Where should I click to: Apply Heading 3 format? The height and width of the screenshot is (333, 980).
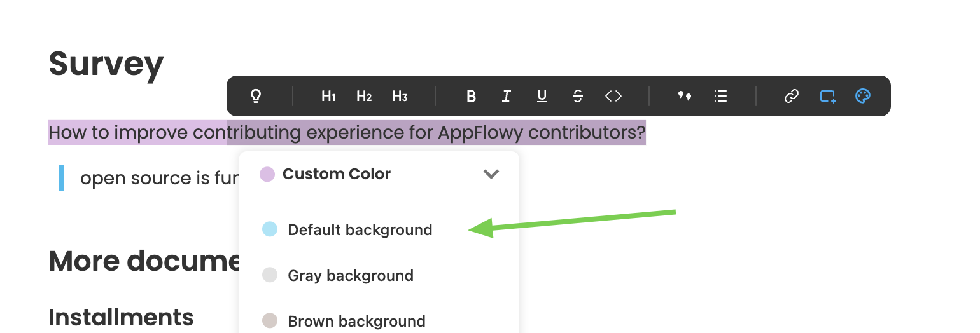pos(400,96)
